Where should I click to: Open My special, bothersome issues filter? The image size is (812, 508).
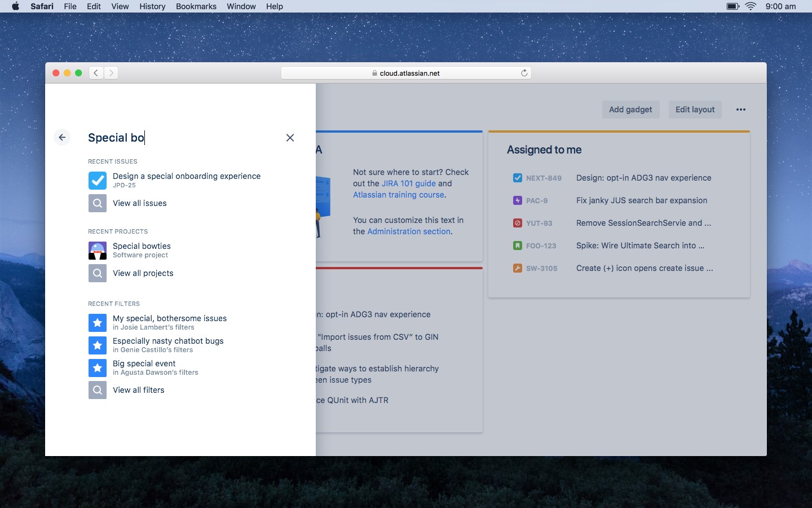170,318
